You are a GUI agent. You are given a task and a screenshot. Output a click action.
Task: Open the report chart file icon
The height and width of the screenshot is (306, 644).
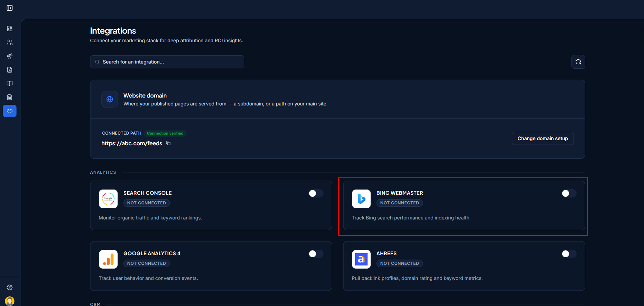[x=9, y=70]
